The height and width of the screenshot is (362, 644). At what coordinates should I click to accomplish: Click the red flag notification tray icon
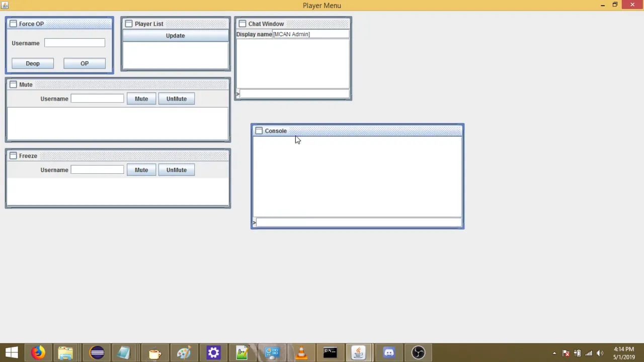tap(566, 353)
